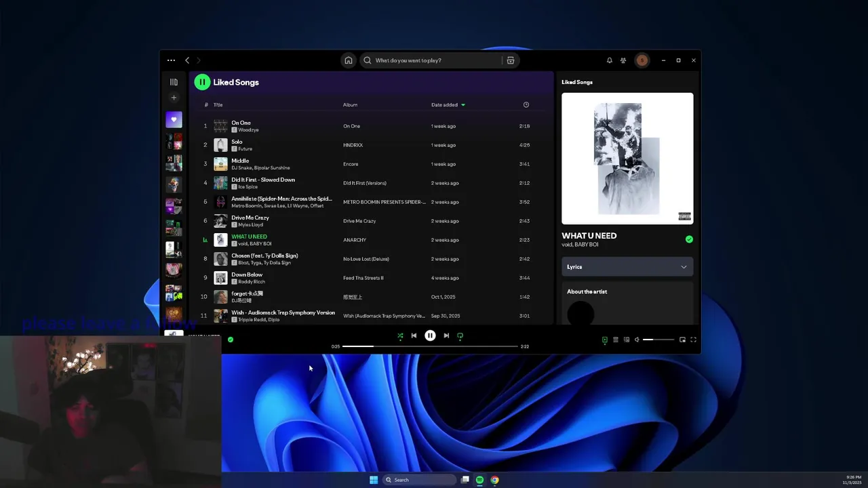Enter full screen mode
The width and height of the screenshot is (868, 488).
[693, 340]
